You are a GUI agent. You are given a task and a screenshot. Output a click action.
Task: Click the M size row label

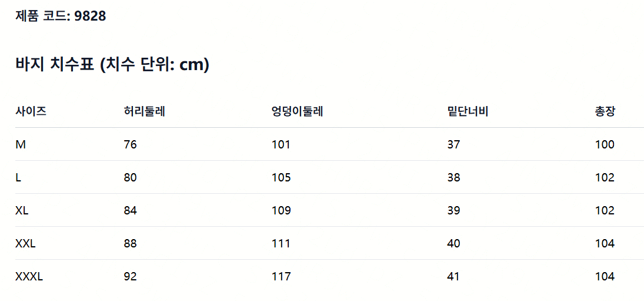20,145
